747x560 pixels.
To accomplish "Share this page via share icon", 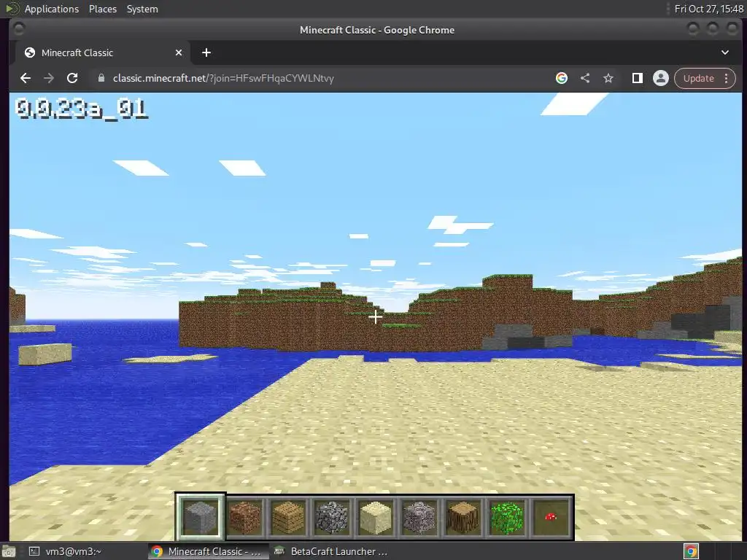I will coord(585,78).
